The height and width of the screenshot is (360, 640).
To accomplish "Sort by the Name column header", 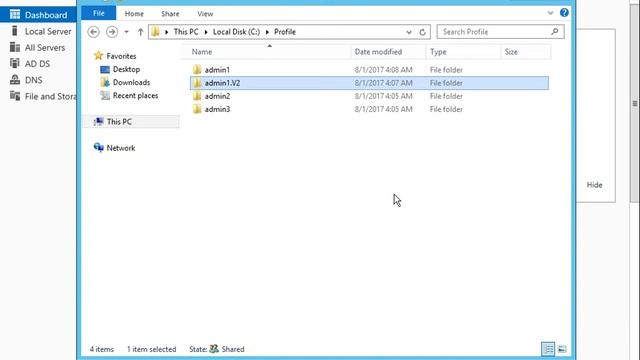I will click(202, 52).
